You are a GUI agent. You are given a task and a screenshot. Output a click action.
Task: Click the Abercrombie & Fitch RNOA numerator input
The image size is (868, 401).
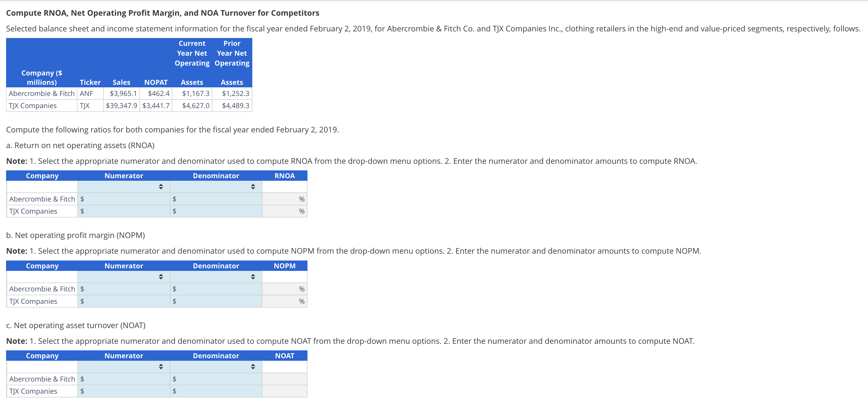point(124,199)
